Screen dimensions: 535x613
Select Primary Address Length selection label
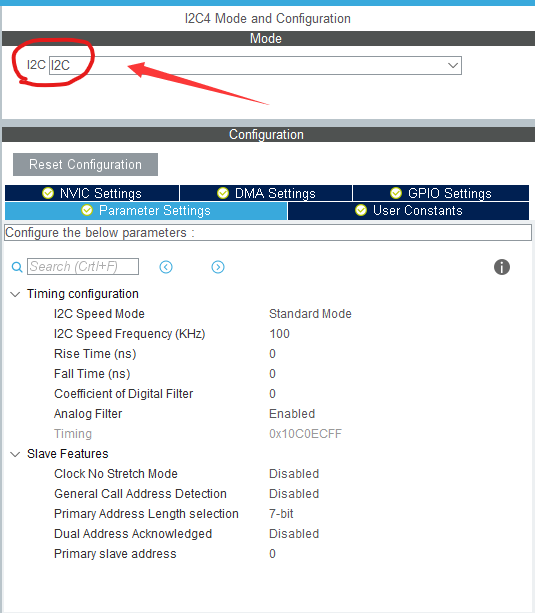[x=146, y=514]
